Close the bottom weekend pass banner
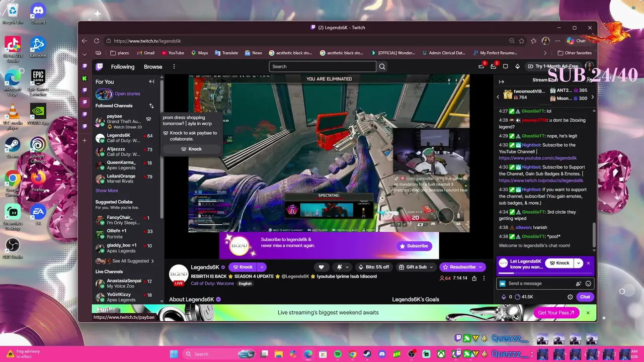 (588, 313)
